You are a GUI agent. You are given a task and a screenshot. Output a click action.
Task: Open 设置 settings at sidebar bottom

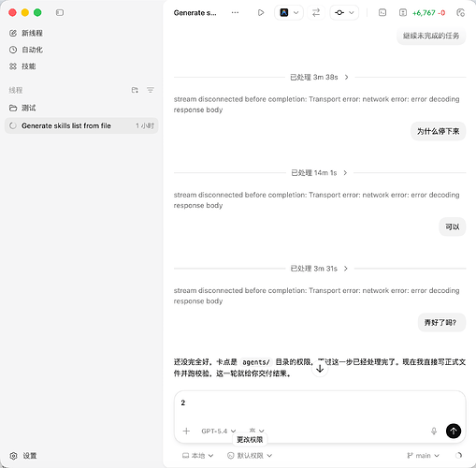pos(23,456)
